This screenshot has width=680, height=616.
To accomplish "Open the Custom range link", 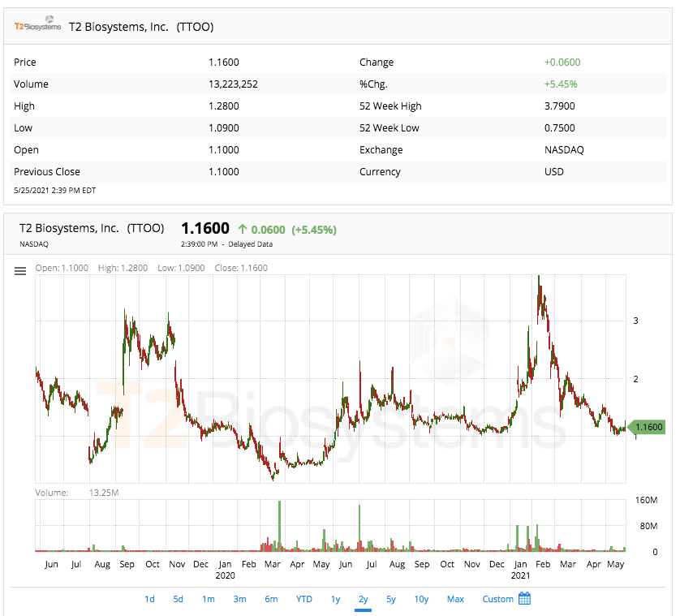I will coord(498,599).
